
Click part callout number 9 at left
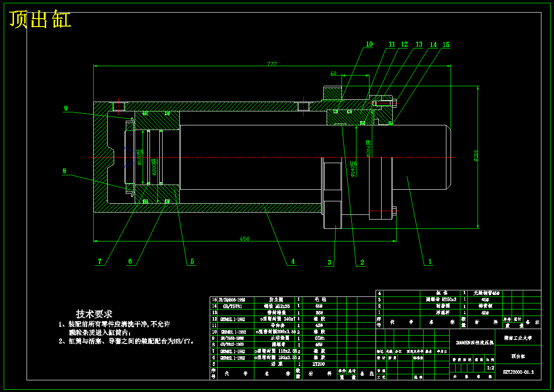pyautogui.click(x=66, y=108)
